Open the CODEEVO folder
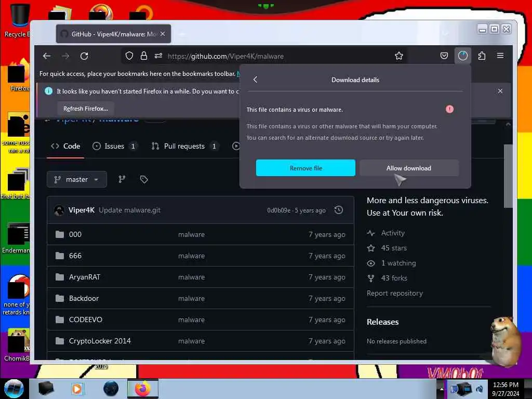The width and height of the screenshot is (532, 399). click(x=86, y=320)
